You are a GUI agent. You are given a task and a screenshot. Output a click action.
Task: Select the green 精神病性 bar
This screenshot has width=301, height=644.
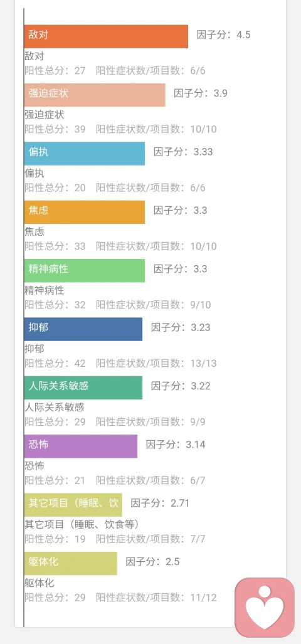click(85, 271)
